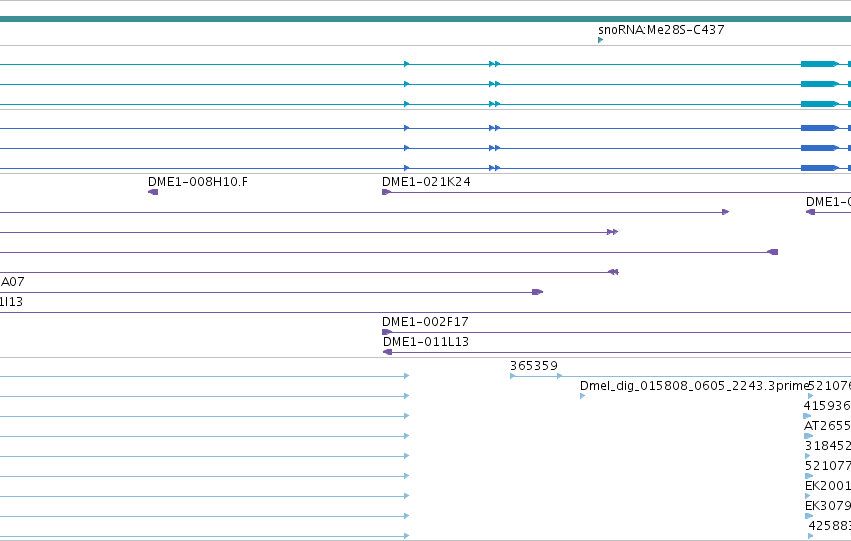Click the DME1-021K24 start marker
Screen dimensions: 851x541
pos(386,192)
